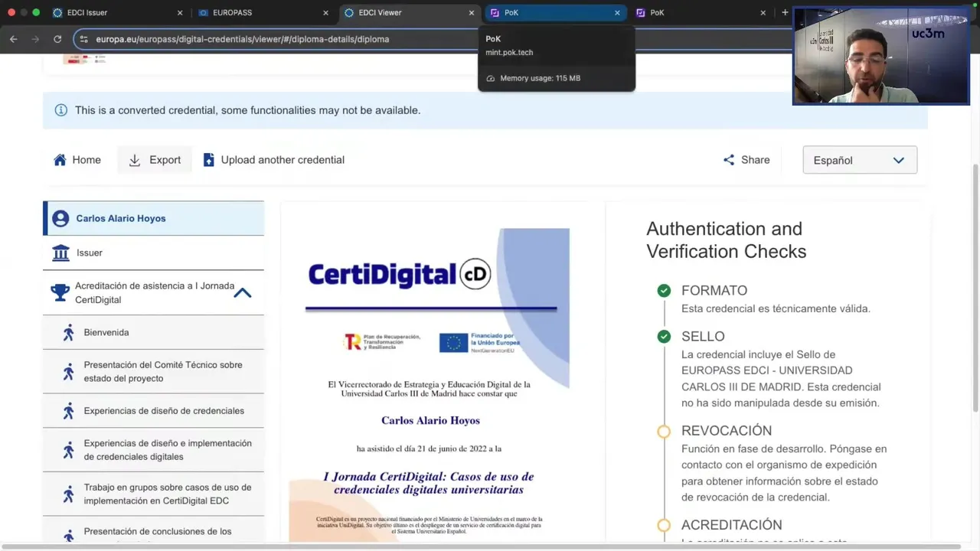This screenshot has height=551, width=980.
Task: Click 'Authentication and Verification Checks' heading
Action: pos(726,240)
